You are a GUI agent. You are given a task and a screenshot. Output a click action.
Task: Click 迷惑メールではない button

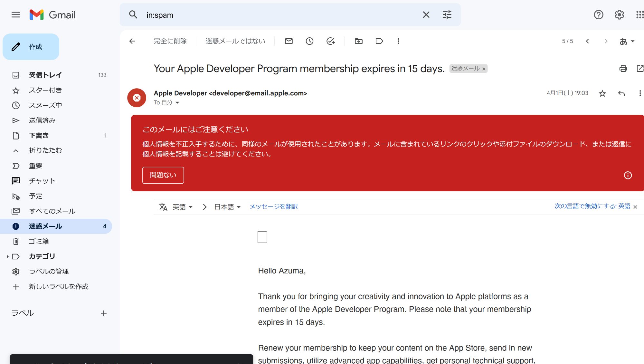pyautogui.click(x=235, y=41)
